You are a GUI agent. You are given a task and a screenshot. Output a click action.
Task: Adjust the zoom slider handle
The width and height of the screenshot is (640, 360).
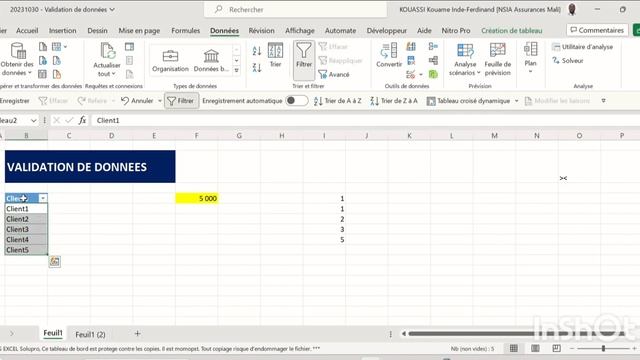[603, 348]
